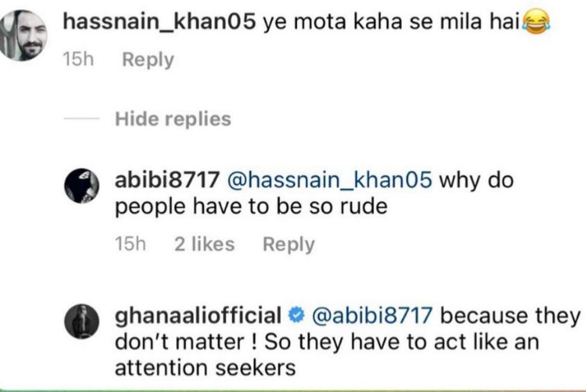Click the hassnain_khan05 username
Screen dimensions: 586x392
pos(160,23)
